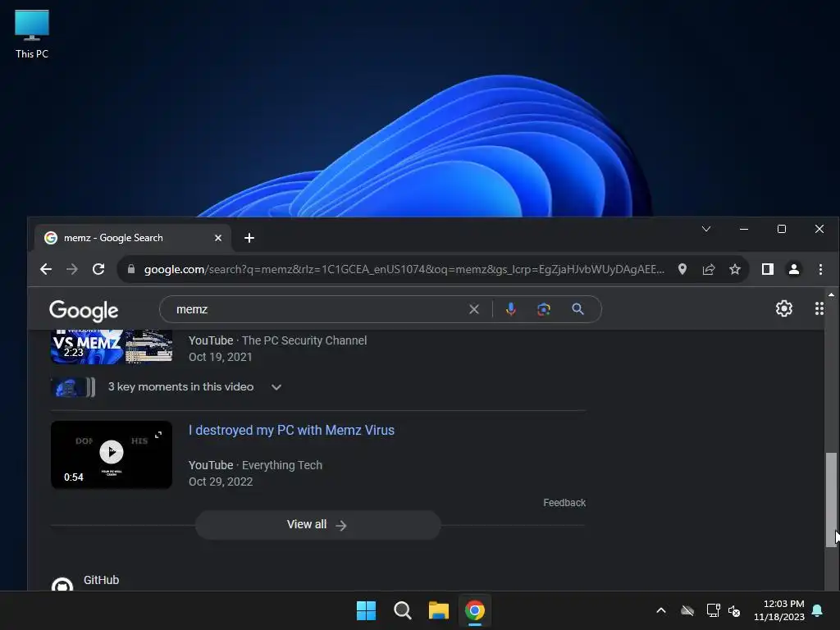
Task: Click the 'Oct 19, 2021' date
Action: tap(220, 357)
